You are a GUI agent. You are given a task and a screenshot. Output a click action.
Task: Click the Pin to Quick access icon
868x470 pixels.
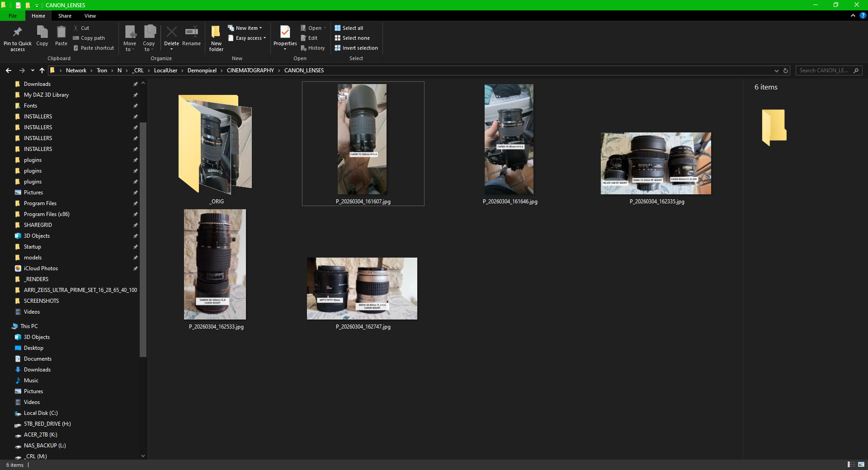point(18,33)
